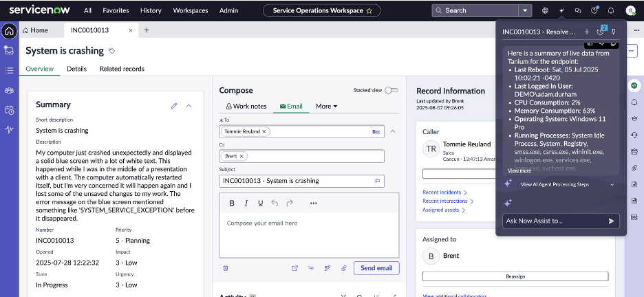The image size is (644, 297).
Task: Open the More dropdown in Compose
Action: tap(326, 107)
